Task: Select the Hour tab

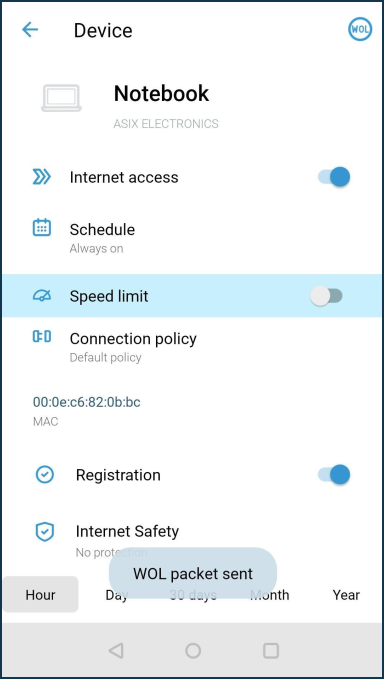Action: coord(41,595)
